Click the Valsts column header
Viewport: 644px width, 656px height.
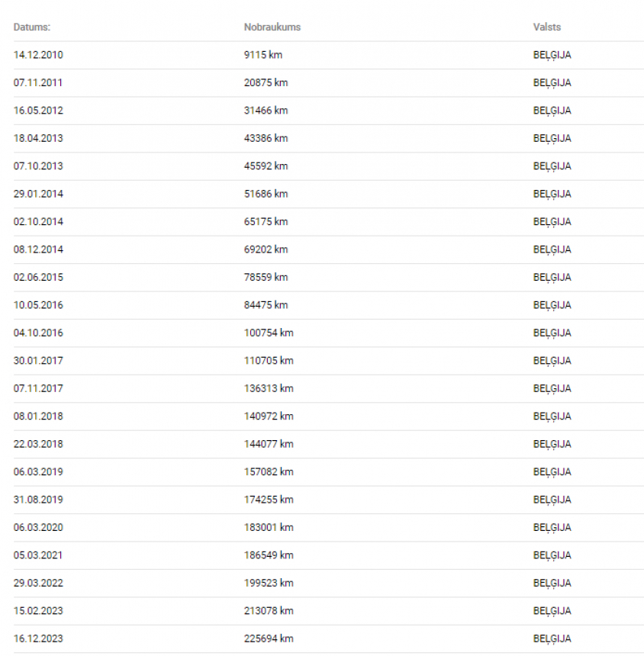click(547, 27)
